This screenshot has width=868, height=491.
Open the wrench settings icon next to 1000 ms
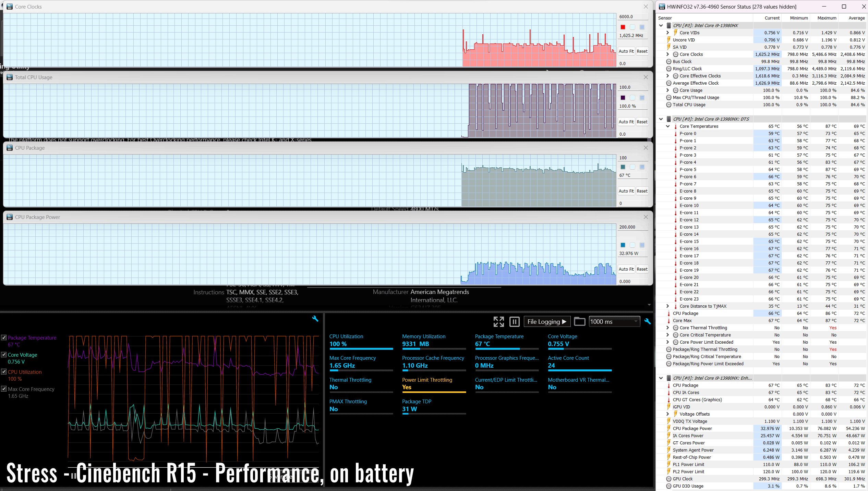pos(647,321)
